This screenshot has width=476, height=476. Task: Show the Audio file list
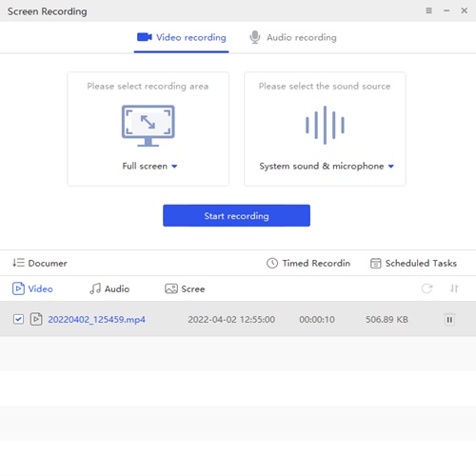[109, 288]
